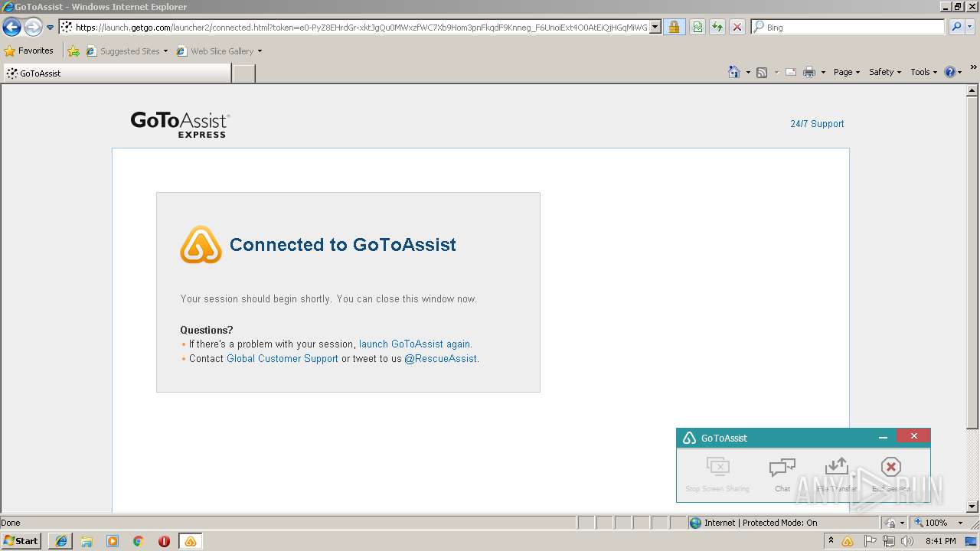
Task: Click the Add to Favorites Bar icon
Action: [x=73, y=51]
